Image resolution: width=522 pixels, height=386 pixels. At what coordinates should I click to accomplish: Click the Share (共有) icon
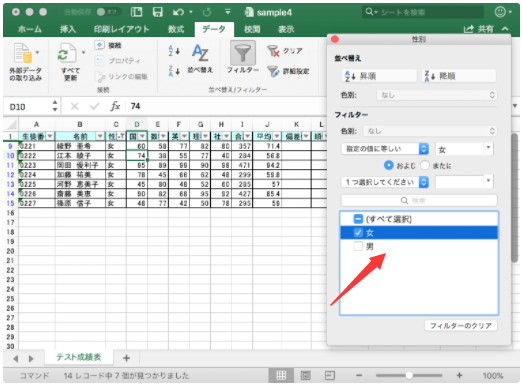(468, 29)
